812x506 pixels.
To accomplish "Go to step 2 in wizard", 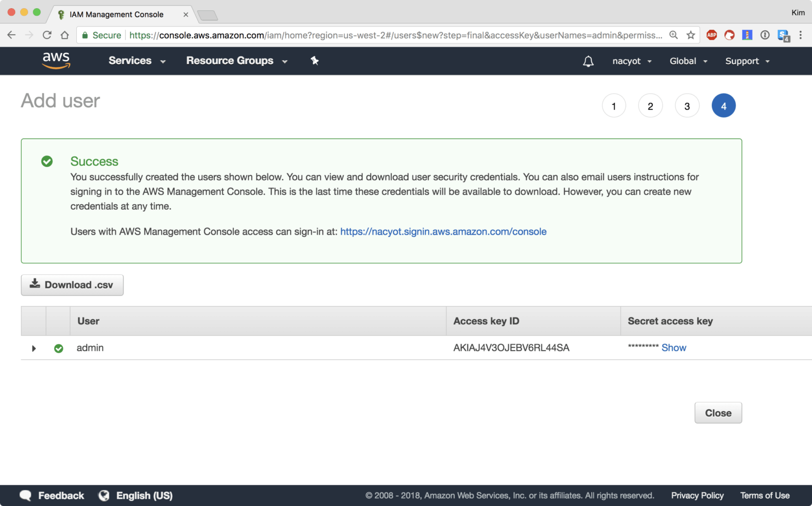I will pyautogui.click(x=650, y=106).
